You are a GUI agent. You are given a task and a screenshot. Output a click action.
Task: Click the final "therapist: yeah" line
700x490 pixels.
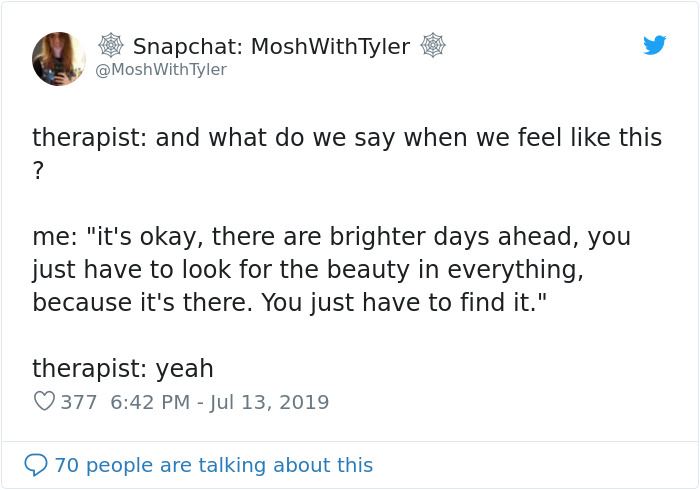(x=123, y=368)
